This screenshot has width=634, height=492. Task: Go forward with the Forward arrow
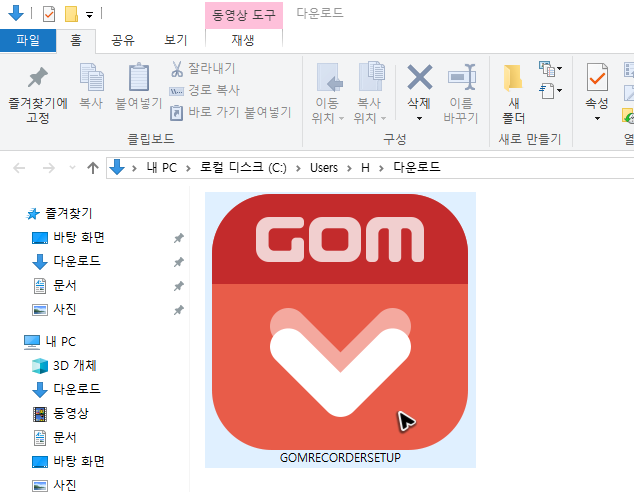click(49, 167)
